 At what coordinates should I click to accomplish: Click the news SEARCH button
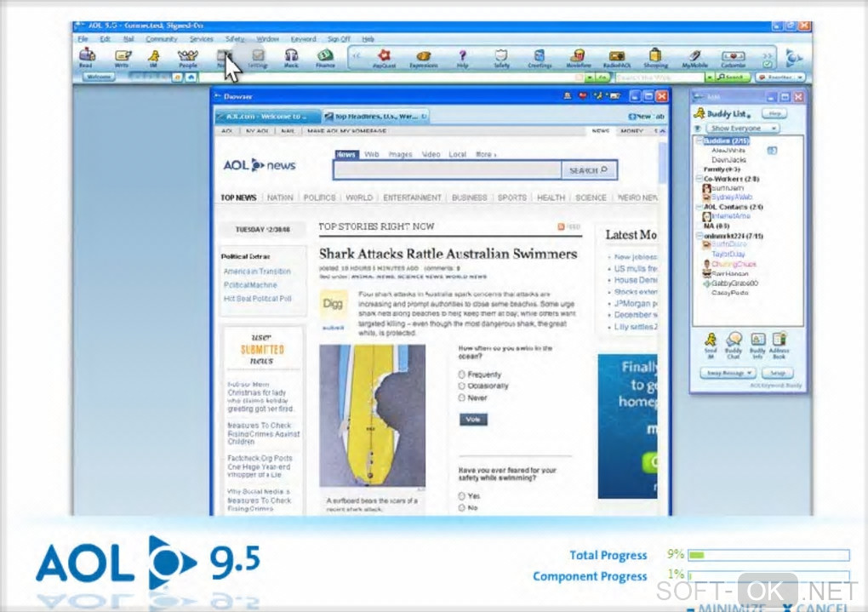coord(588,170)
